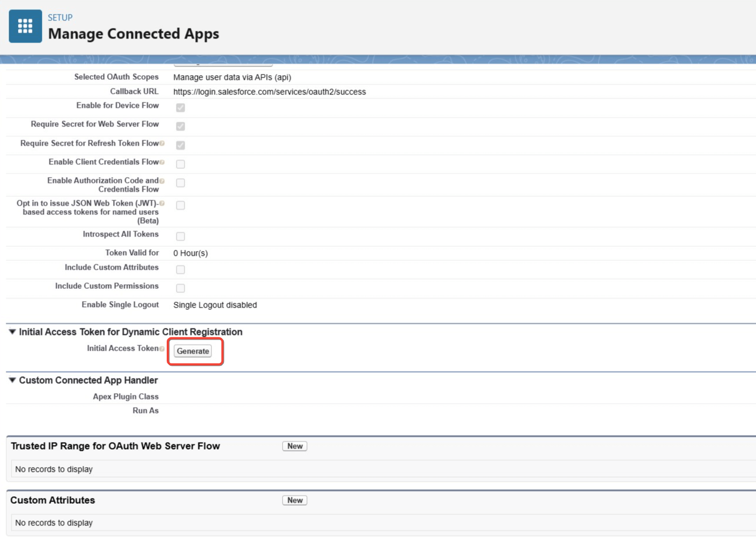
Task: Click the SETUP breadcrumb text
Action: pyautogui.click(x=60, y=17)
